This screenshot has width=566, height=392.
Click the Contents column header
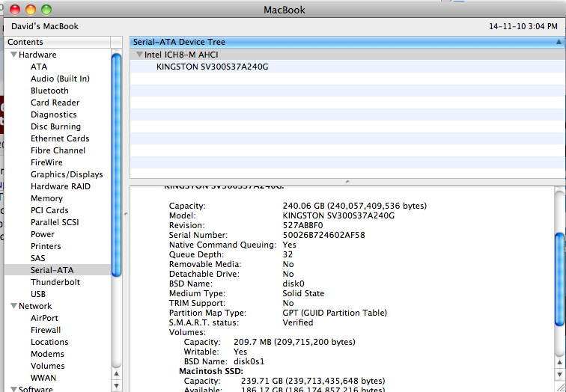click(x=57, y=42)
